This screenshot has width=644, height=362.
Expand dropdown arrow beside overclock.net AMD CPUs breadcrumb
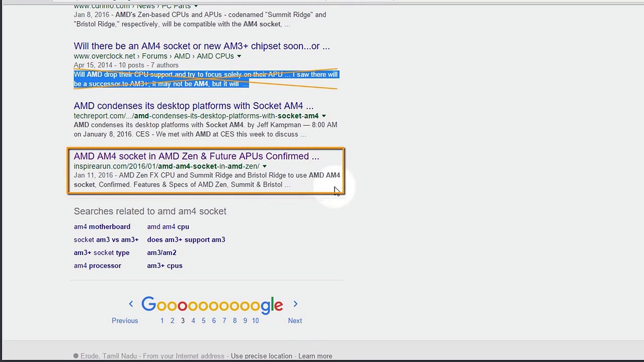(x=239, y=56)
